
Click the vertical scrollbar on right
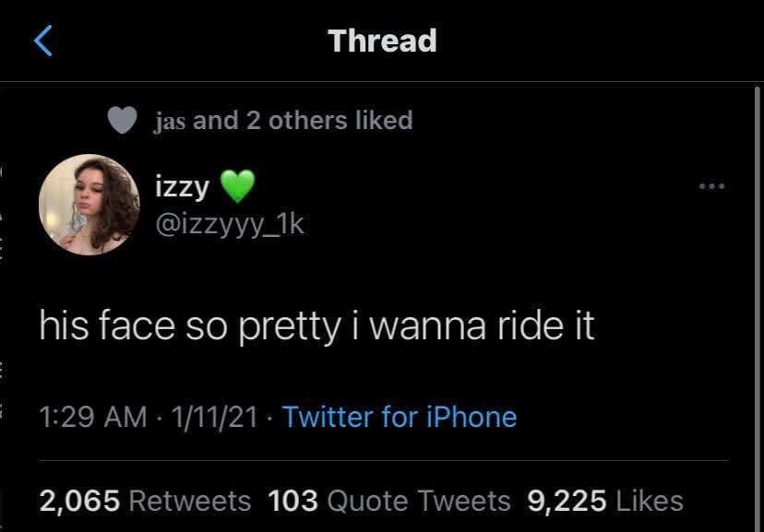click(x=757, y=277)
